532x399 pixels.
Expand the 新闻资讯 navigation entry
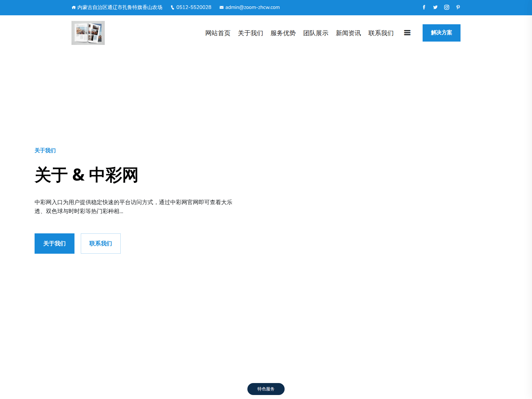tap(348, 33)
